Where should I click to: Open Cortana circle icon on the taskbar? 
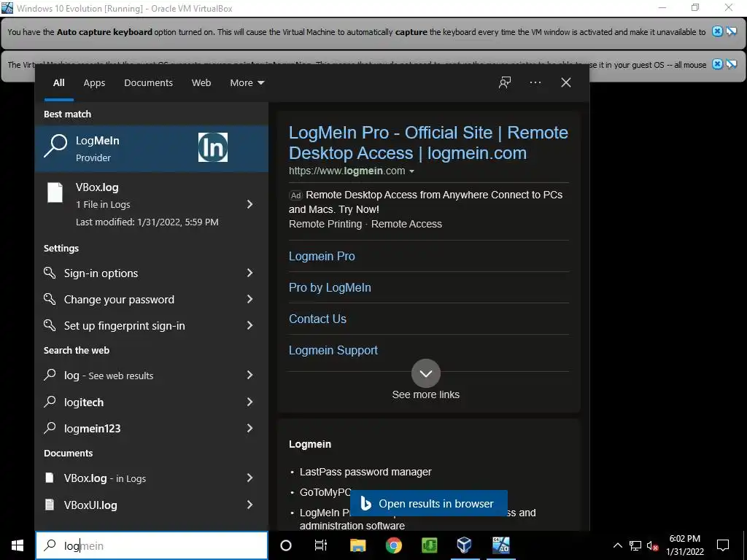286,545
